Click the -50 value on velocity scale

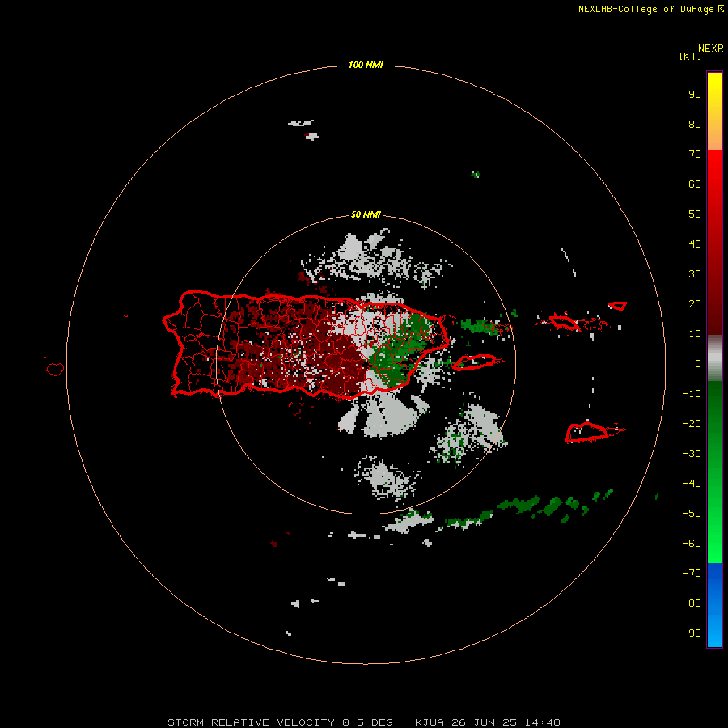pos(692,514)
